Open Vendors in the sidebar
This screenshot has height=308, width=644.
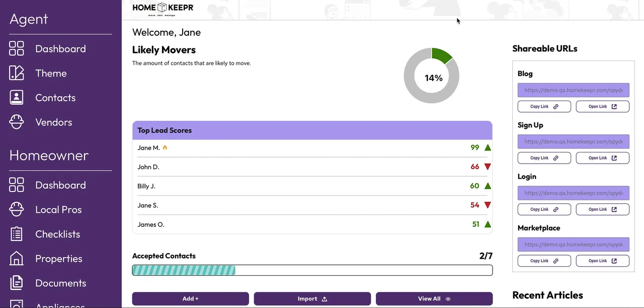click(53, 122)
